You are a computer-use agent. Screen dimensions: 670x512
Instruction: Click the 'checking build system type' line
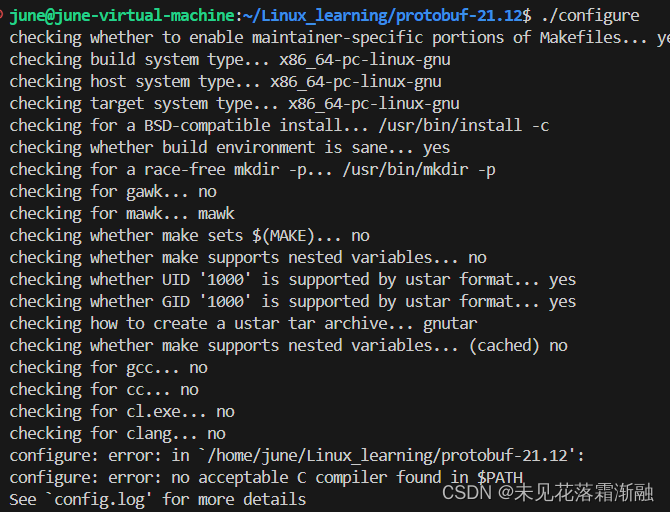point(230,60)
